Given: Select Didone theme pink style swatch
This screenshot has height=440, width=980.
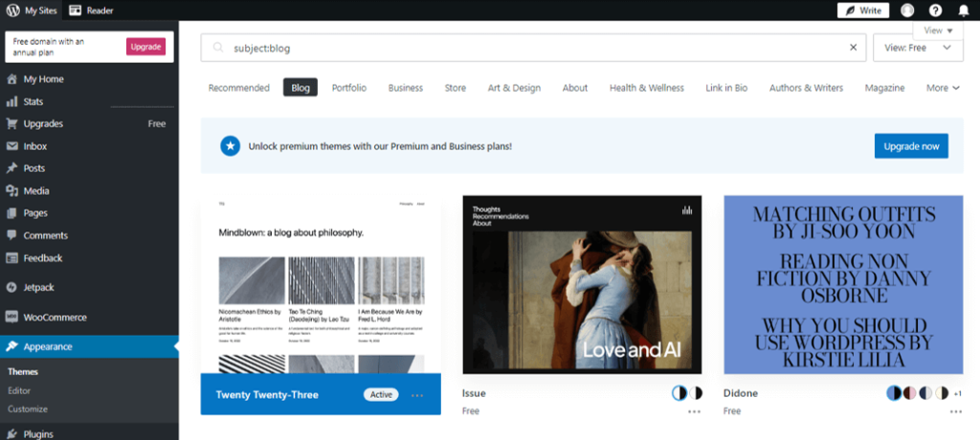Looking at the screenshot, I should [x=910, y=393].
